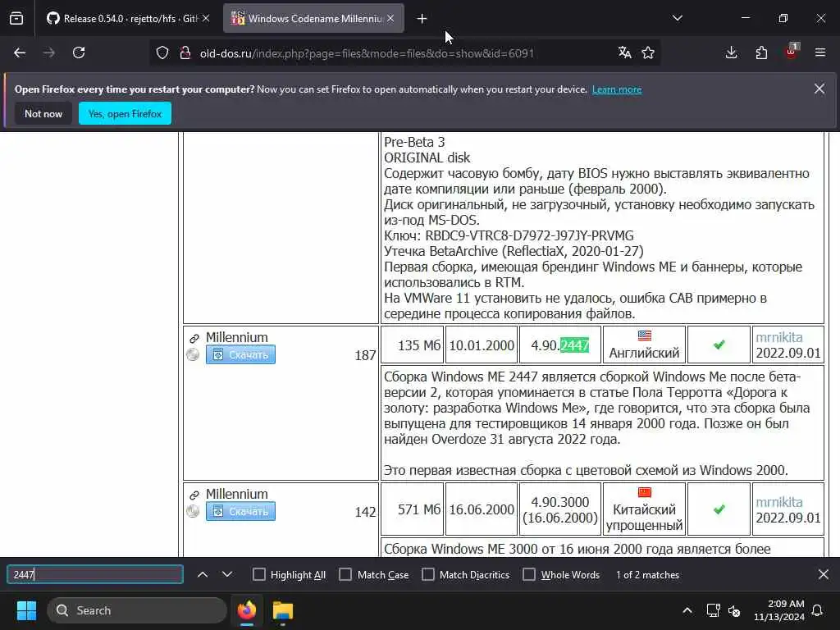Open mrnikita profile in 4.90.2447 row

coord(779,337)
